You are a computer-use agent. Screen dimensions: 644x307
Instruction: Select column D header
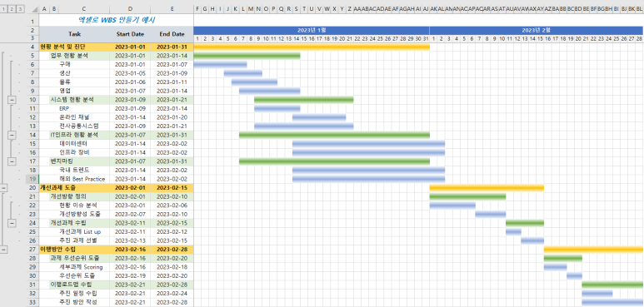coord(130,9)
